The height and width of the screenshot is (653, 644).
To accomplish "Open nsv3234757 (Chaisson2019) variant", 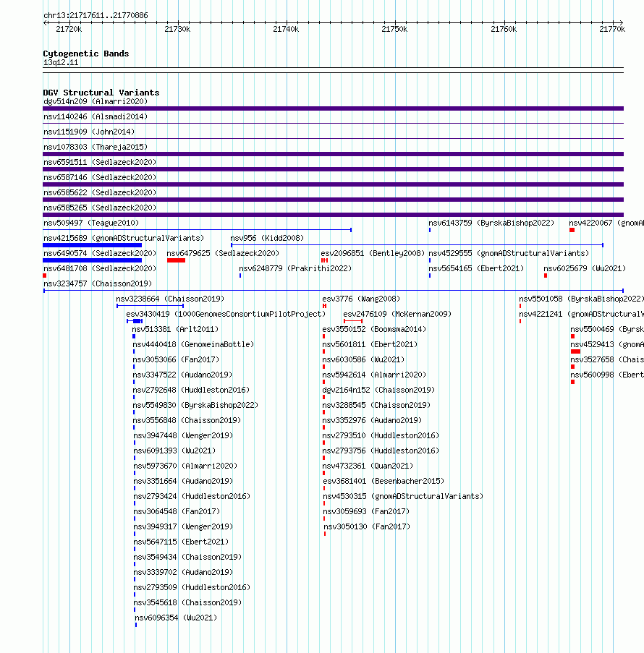I will point(98,283).
